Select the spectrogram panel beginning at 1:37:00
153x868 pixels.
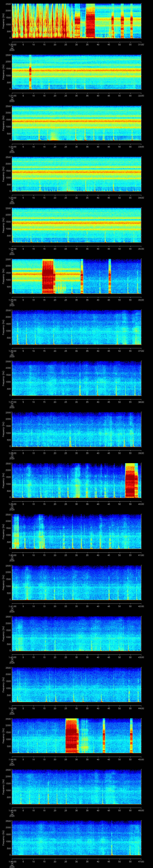point(77,378)
